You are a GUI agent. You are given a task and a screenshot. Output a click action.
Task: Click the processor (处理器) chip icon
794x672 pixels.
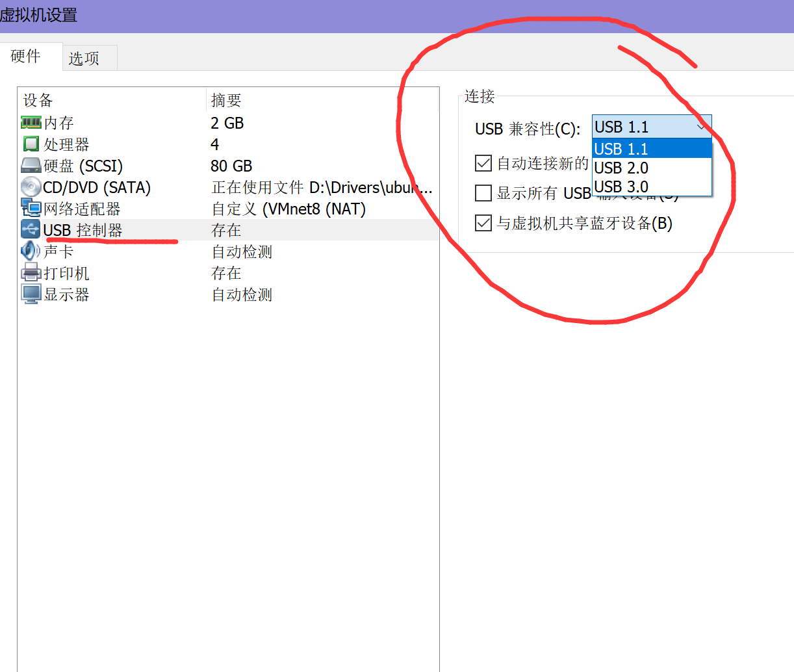coord(31,144)
